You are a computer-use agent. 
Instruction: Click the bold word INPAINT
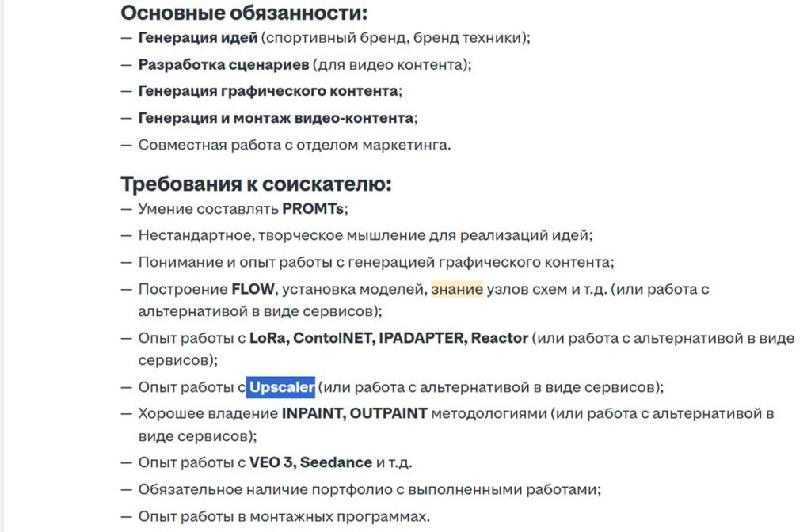[x=311, y=413]
